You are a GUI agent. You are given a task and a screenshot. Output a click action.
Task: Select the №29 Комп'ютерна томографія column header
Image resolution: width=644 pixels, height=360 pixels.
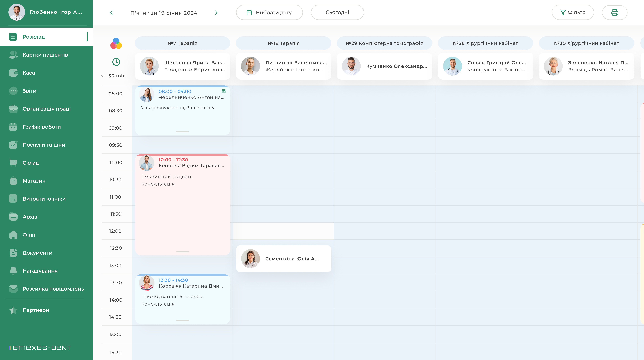coord(384,43)
